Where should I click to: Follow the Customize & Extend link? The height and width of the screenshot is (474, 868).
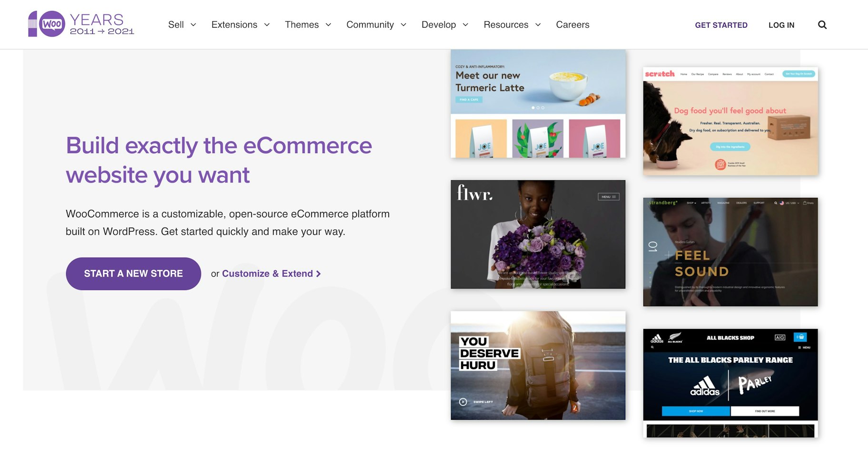point(269,273)
